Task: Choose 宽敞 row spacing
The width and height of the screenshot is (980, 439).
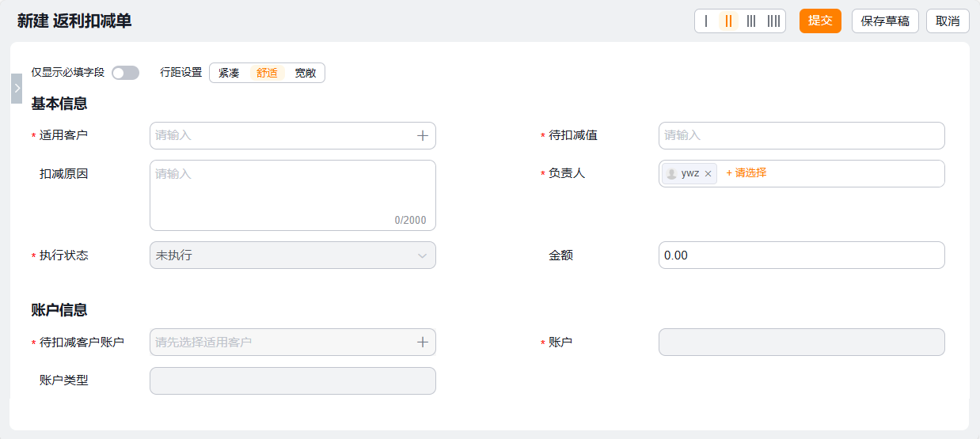Action: click(306, 73)
